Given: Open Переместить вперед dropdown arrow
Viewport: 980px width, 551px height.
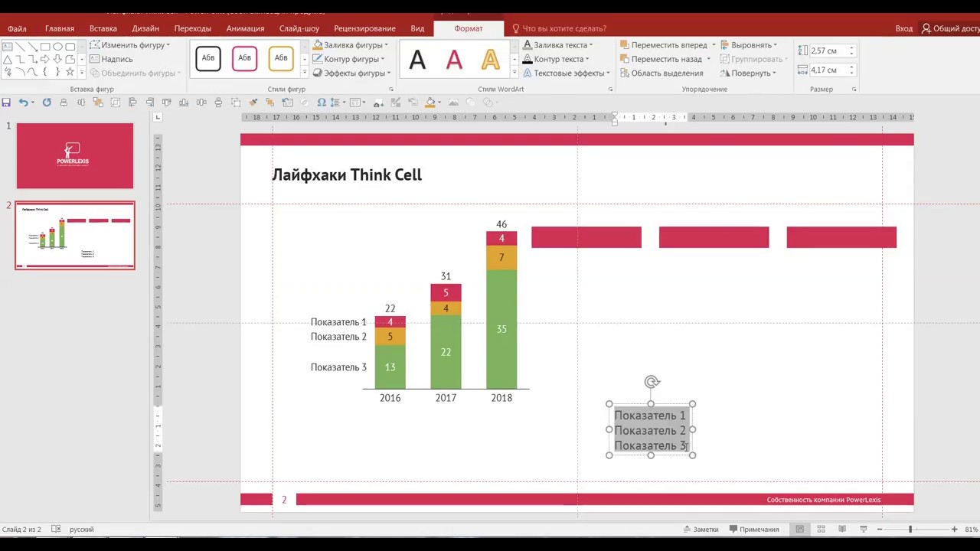Looking at the screenshot, I should (714, 45).
